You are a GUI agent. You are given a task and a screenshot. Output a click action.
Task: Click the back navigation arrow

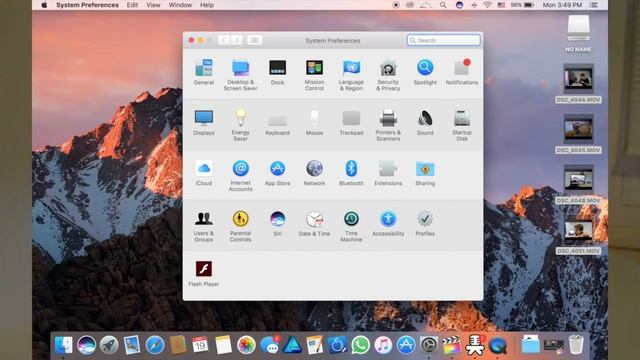point(224,40)
